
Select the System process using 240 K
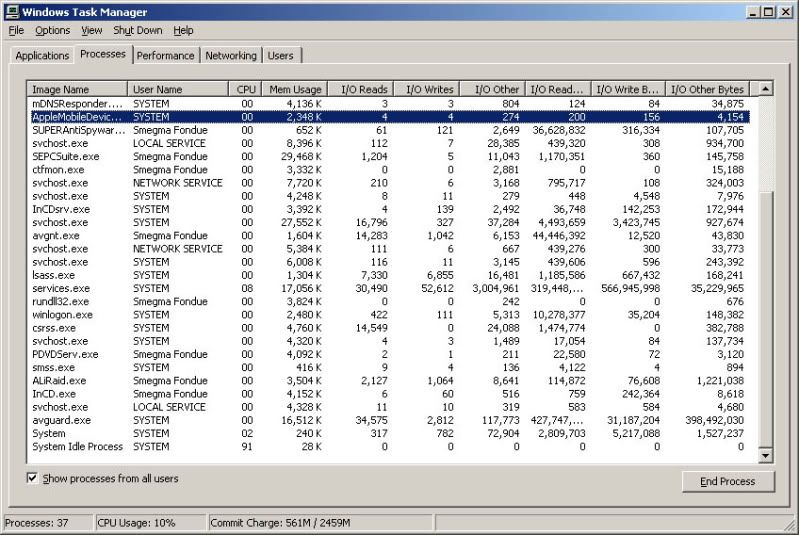pos(388,434)
